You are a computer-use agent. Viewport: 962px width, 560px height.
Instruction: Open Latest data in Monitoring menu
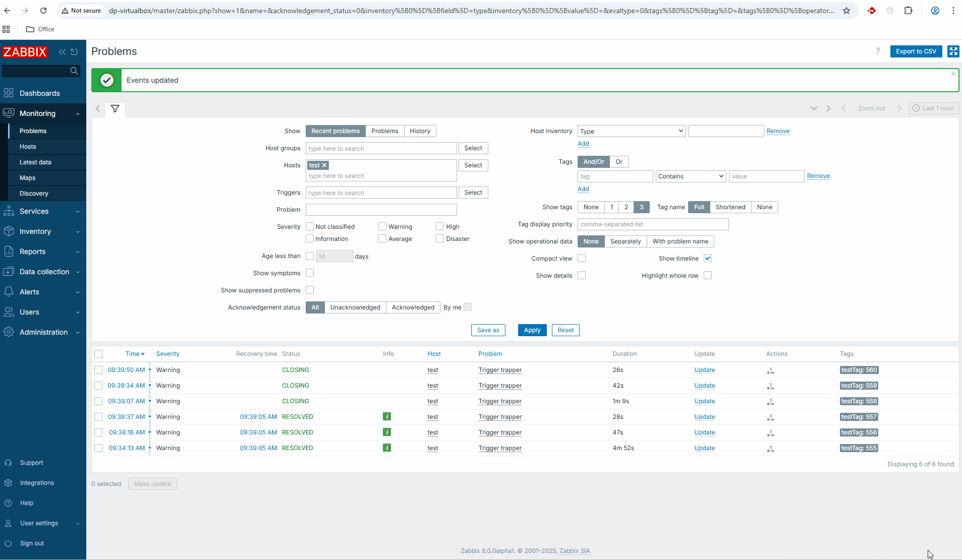point(35,162)
